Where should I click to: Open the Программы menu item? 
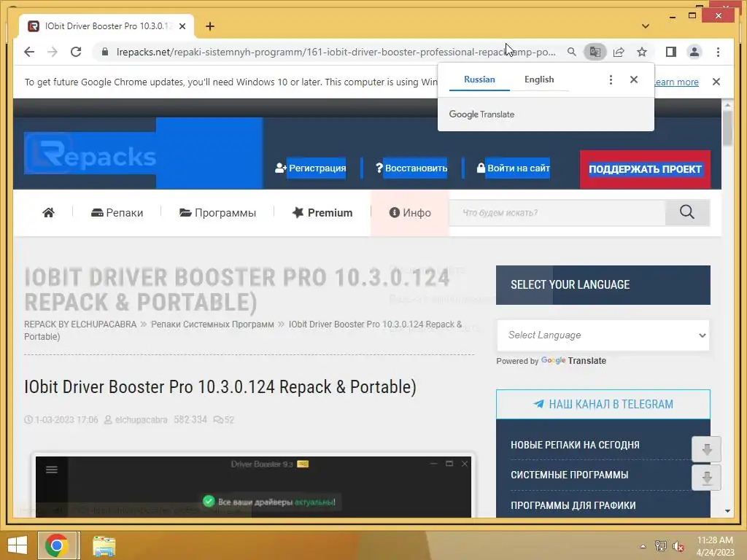coord(217,212)
